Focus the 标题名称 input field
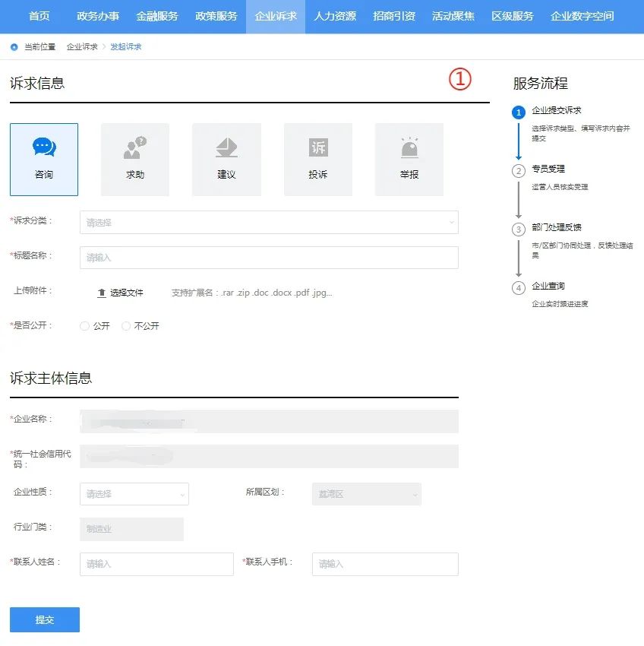 pyautogui.click(x=269, y=258)
